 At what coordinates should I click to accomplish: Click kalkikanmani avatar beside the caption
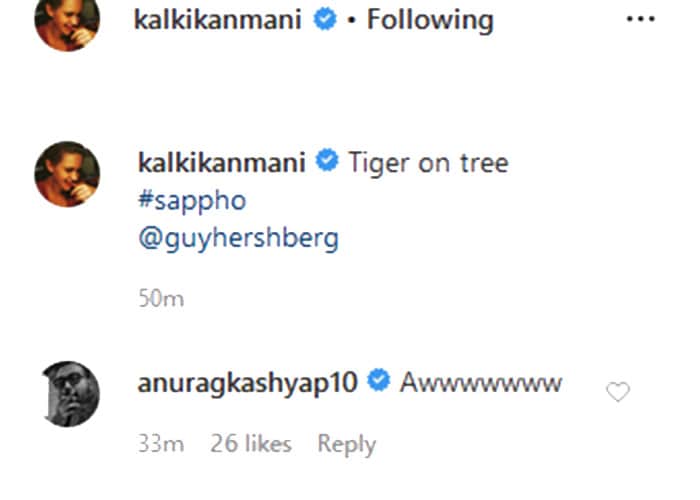tap(67, 174)
